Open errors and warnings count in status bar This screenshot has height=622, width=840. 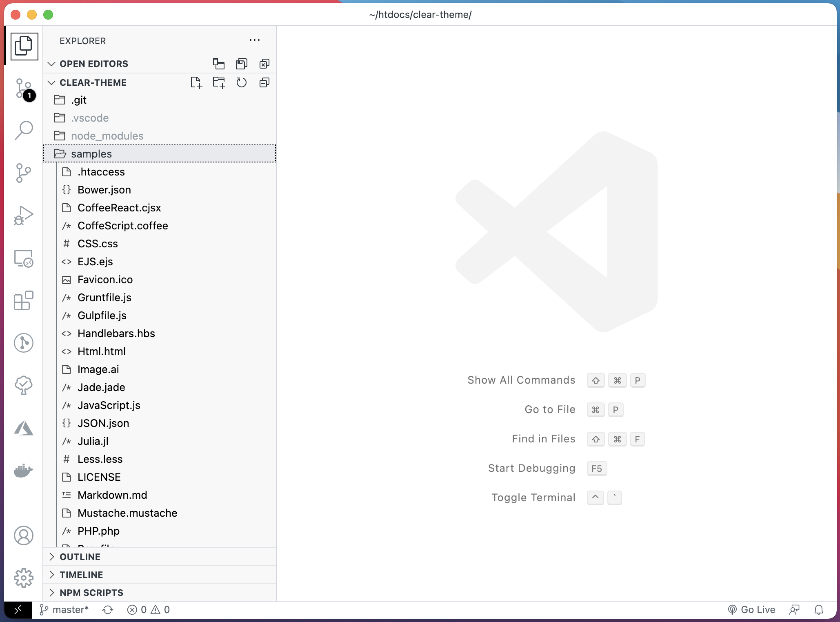coord(149,610)
